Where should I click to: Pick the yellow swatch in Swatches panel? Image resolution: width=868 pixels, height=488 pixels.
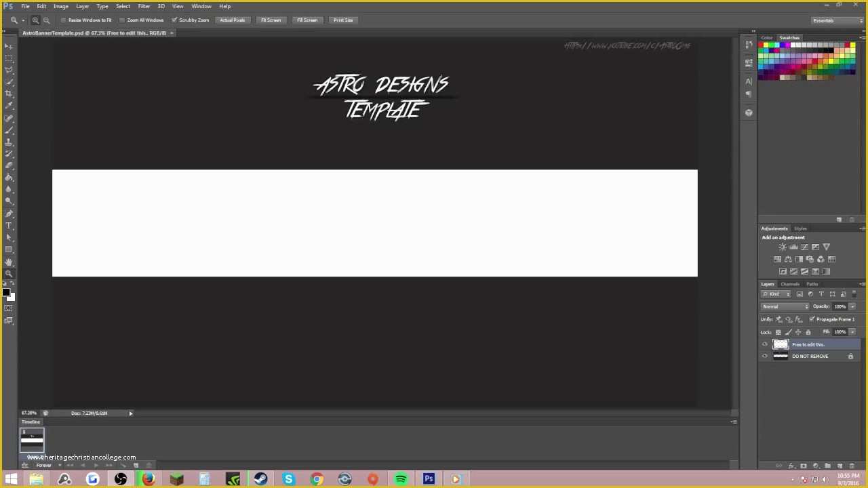click(x=766, y=45)
